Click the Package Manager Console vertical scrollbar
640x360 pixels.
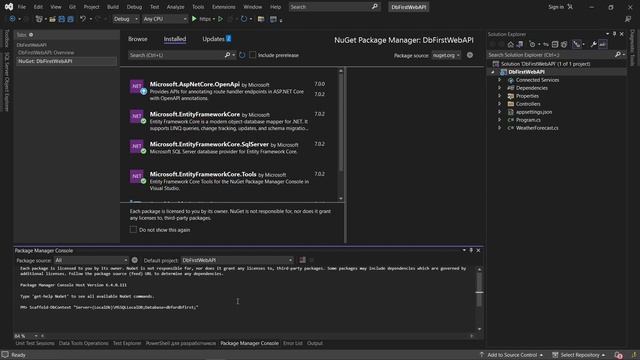(479, 299)
